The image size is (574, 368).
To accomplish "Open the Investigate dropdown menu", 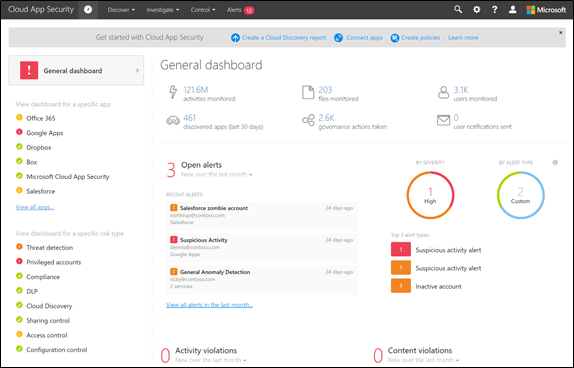I will (163, 10).
